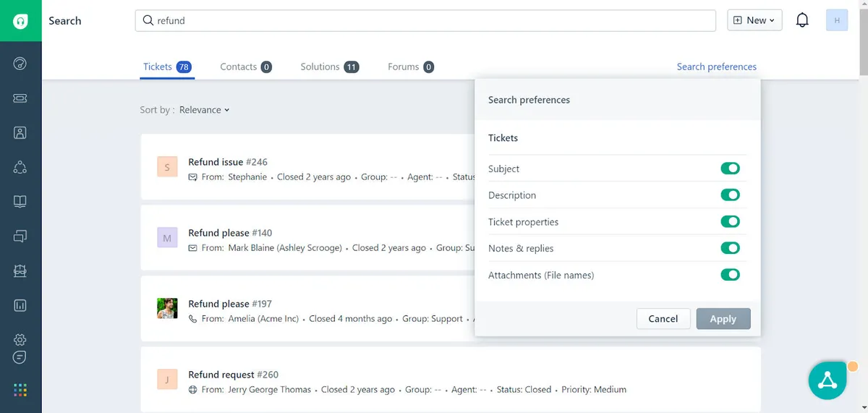This screenshot has width=868, height=413.
Task: Click the search field containing refund
Action: pyautogui.click(x=425, y=21)
